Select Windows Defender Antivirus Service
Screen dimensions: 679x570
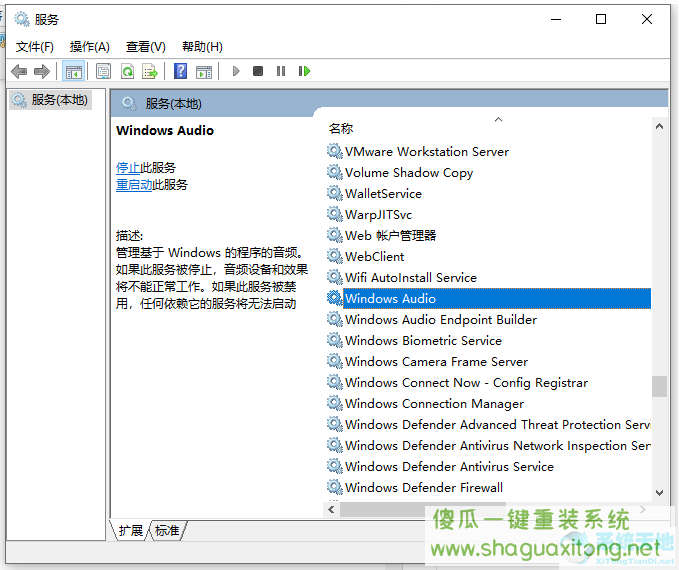pyautogui.click(x=449, y=466)
